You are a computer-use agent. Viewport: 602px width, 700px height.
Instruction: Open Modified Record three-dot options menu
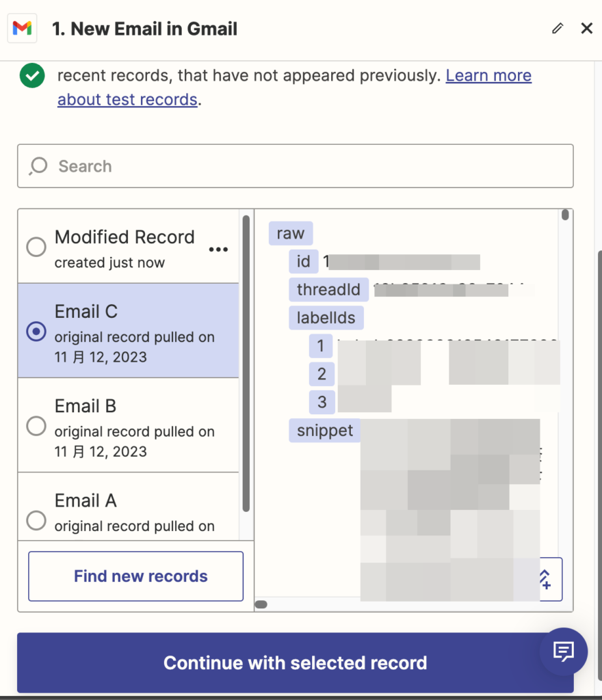coord(218,249)
